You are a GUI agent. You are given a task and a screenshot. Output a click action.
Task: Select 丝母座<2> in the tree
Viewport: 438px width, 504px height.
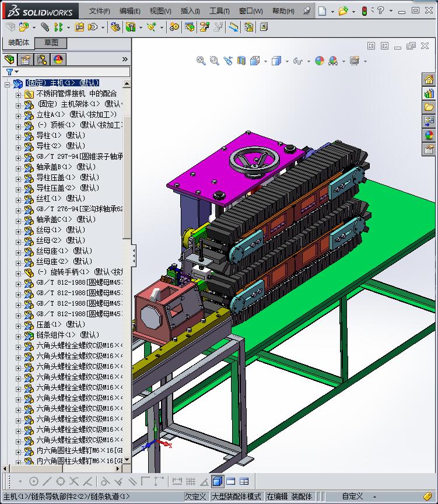[x=64, y=261]
